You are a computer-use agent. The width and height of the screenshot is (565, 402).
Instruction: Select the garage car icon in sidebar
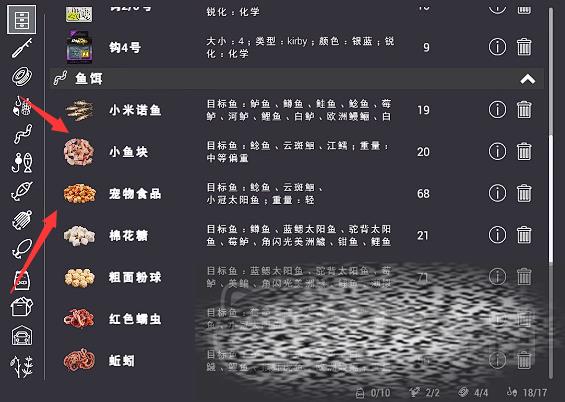click(22, 336)
